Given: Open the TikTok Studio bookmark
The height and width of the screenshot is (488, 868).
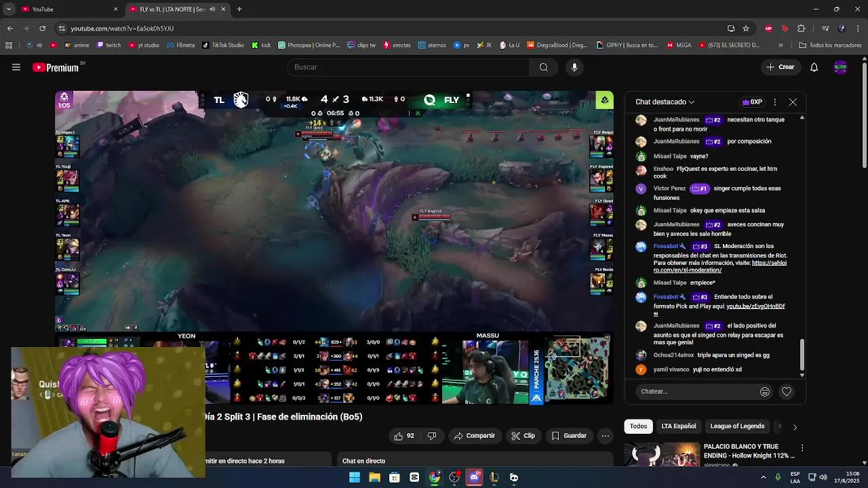Looking at the screenshot, I should coord(222,45).
